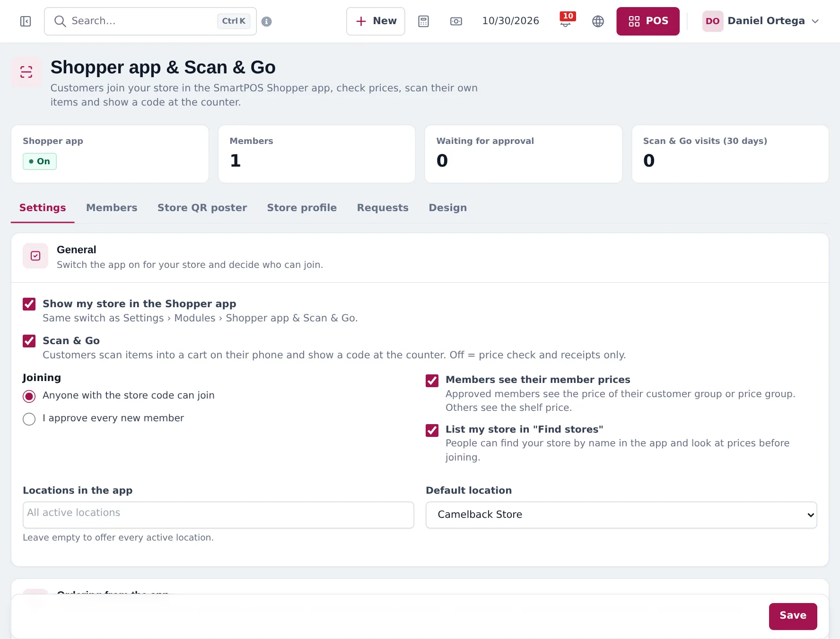
Task: Open the info icon beside search
Action: point(266,21)
